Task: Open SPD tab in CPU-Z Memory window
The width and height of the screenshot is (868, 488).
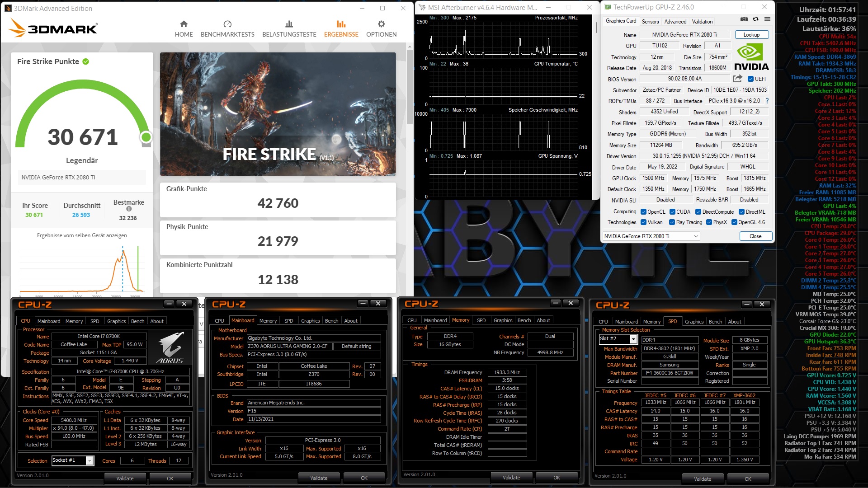Action: click(481, 320)
